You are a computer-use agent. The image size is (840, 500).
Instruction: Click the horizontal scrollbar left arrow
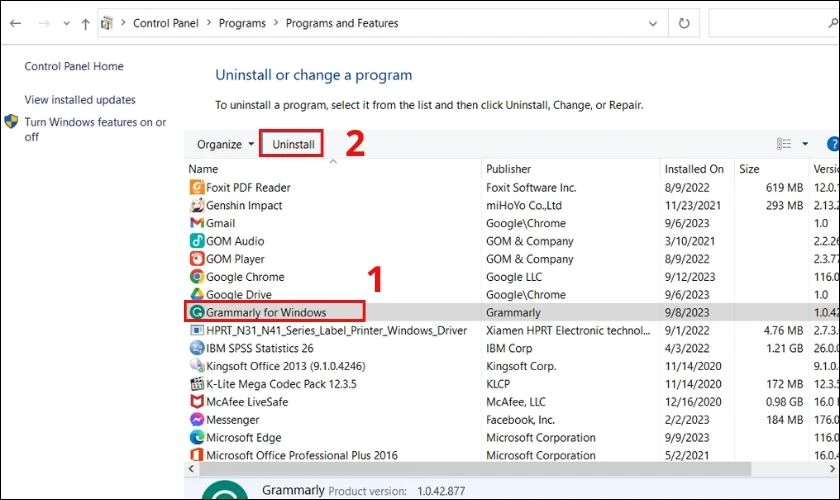tap(191, 469)
